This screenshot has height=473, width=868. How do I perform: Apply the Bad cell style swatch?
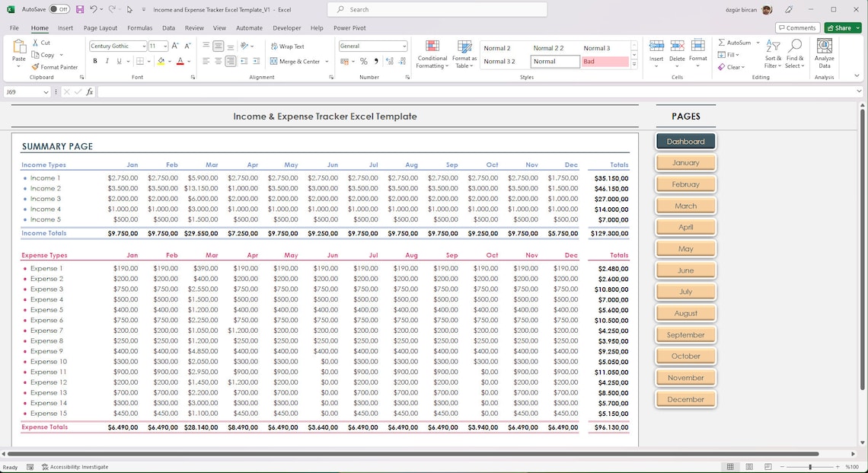point(605,61)
